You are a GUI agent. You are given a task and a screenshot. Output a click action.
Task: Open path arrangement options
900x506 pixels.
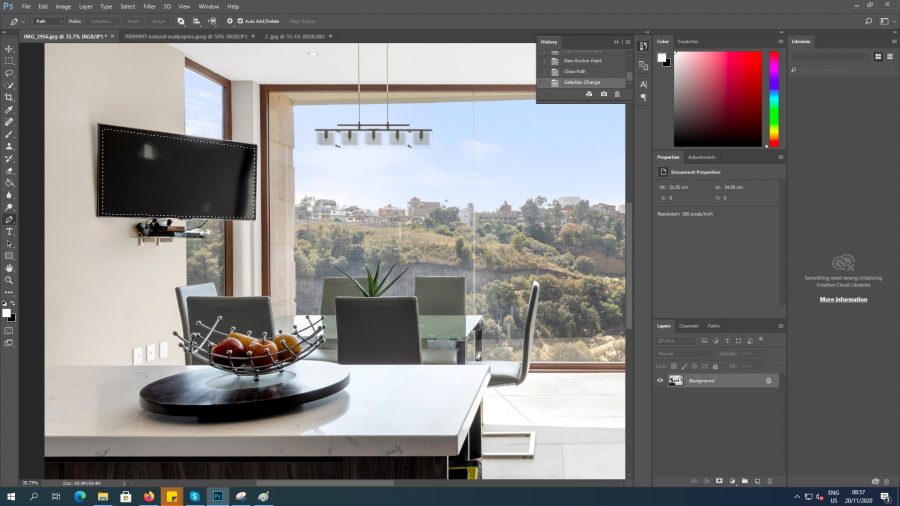click(212, 21)
